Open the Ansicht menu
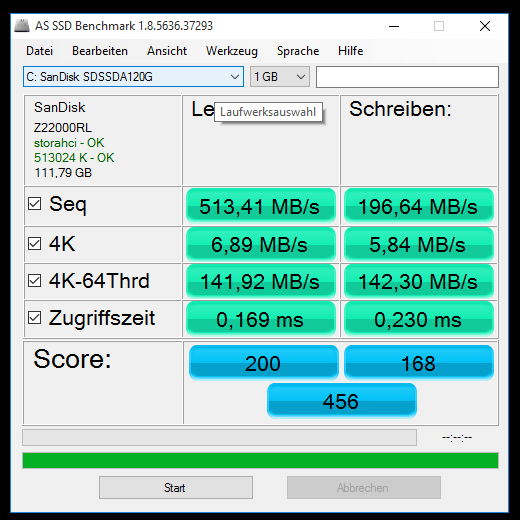Viewport: 520px width, 520px height. click(167, 51)
